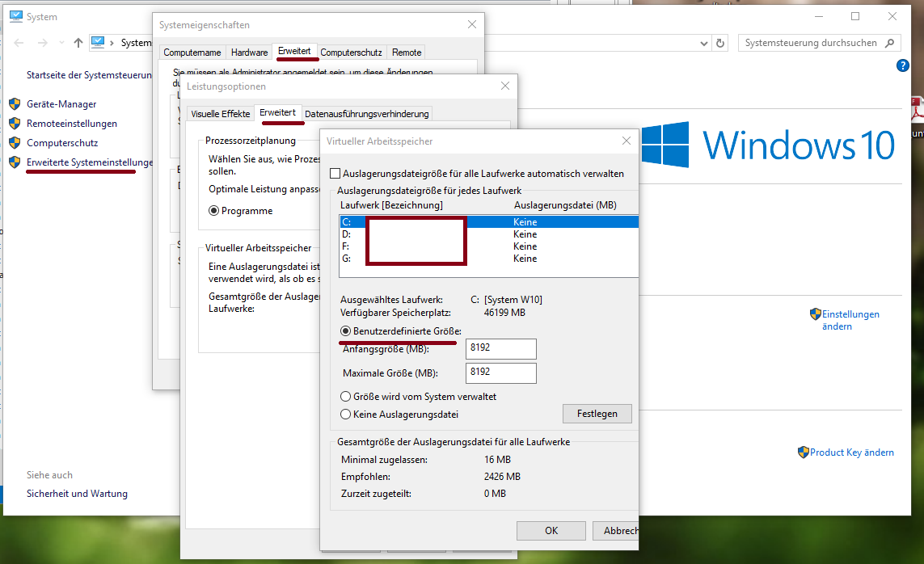Select drive C: row in list
924x564 pixels.
[488, 222]
